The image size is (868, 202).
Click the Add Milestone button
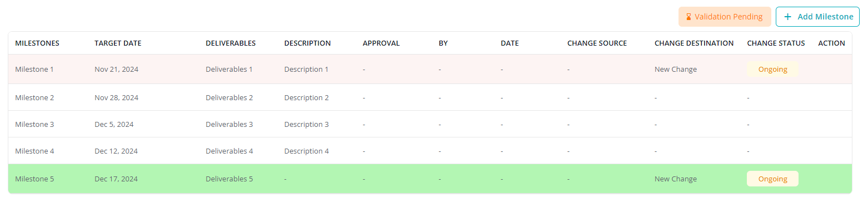click(817, 17)
